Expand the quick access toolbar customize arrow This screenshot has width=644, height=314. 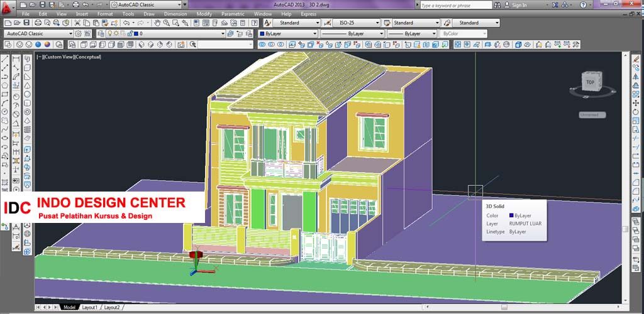[185, 5]
